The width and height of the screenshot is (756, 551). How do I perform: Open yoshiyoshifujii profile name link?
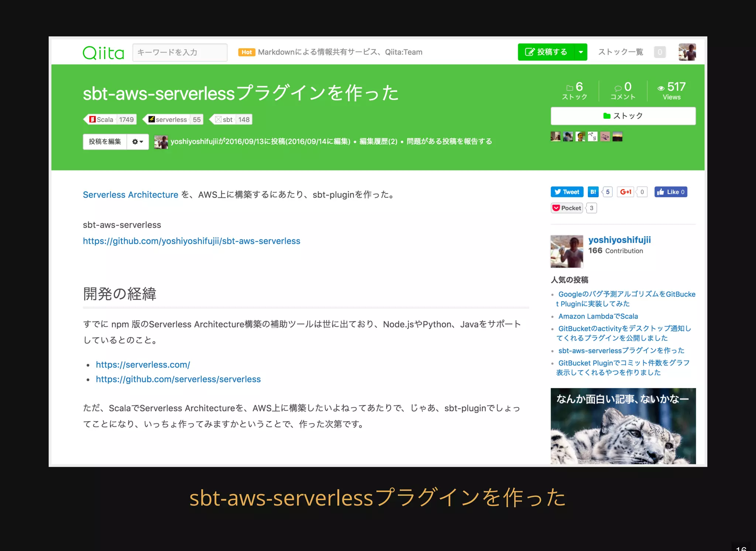coord(619,240)
